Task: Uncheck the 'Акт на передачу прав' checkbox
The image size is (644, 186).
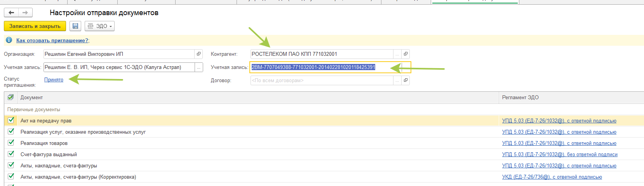Action: point(11,121)
